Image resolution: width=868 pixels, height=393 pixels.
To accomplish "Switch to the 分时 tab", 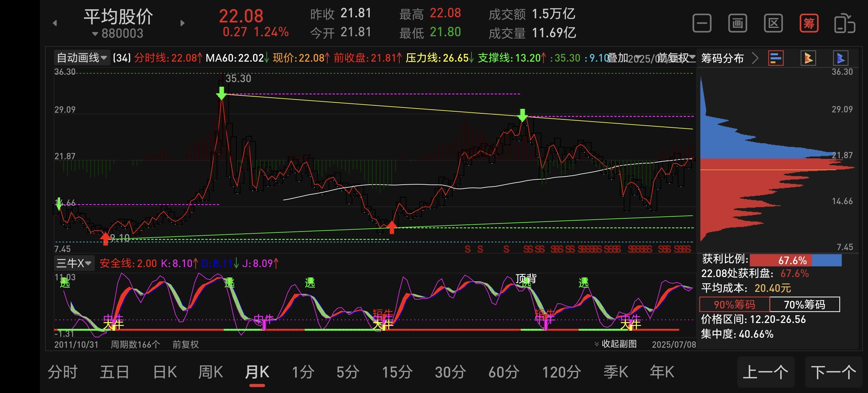I will tap(63, 372).
